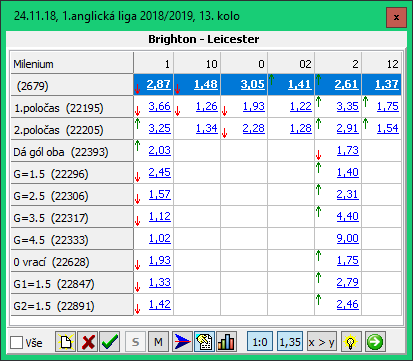Click the Brighton - Leicester match title
Image resolution: width=413 pixels, height=361 pixels.
204,39
